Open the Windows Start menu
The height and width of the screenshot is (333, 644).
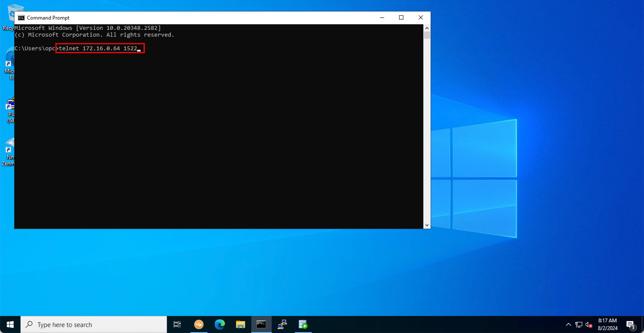point(10,324)
